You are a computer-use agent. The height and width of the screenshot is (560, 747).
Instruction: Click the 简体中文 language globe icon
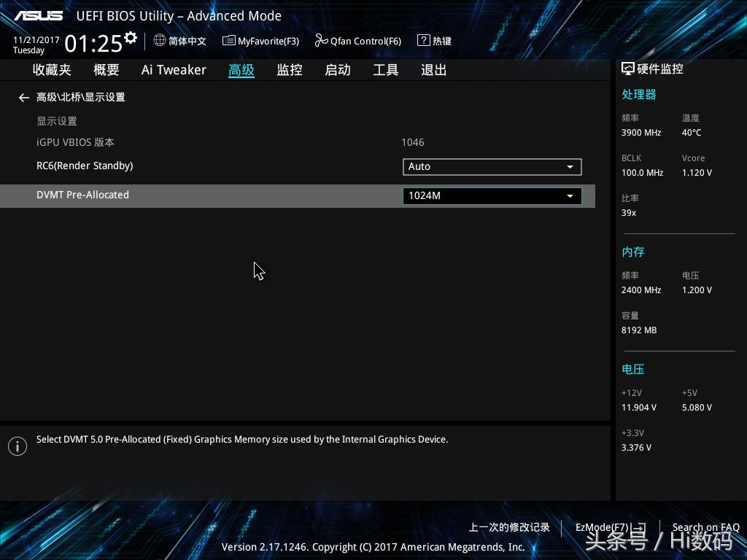pos(160,41)
